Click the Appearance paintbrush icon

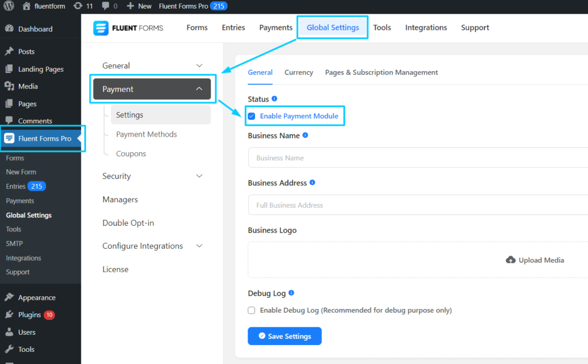pos(9,297)
